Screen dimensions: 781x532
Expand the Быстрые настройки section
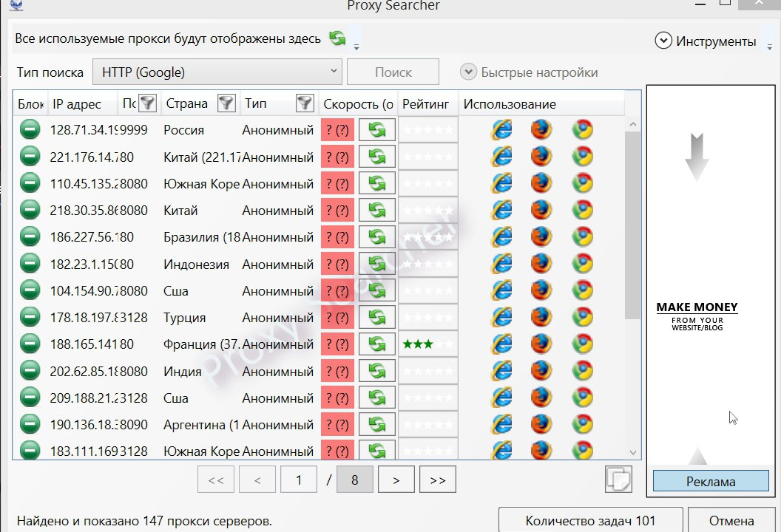(x=468, y=71)
